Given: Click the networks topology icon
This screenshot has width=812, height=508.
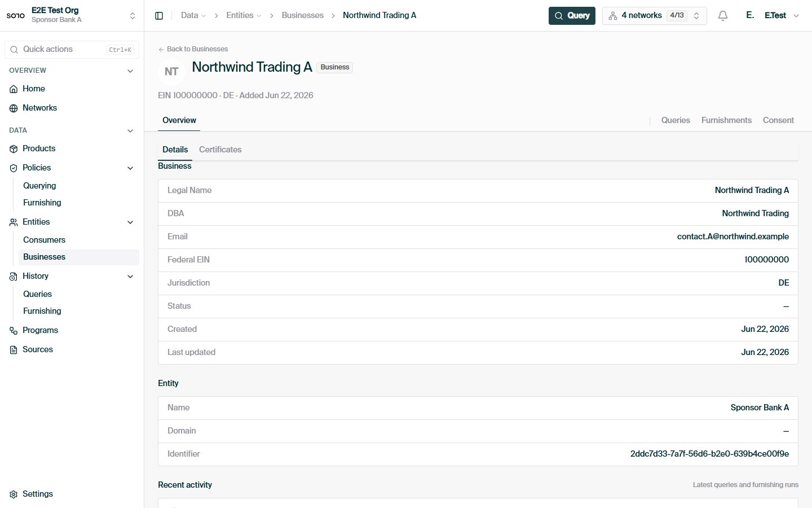Looking at the screenshot, I should pos(613,16).
